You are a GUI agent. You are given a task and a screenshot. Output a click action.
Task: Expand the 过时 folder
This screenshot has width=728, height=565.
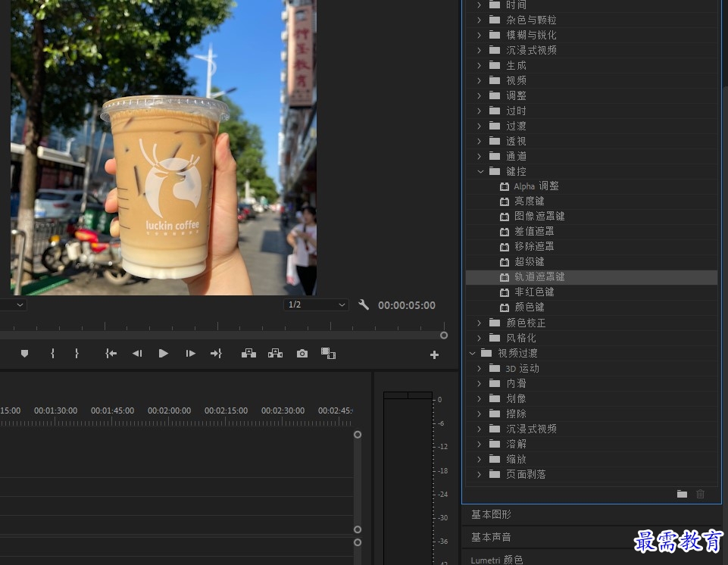click(x=479, y=111)
